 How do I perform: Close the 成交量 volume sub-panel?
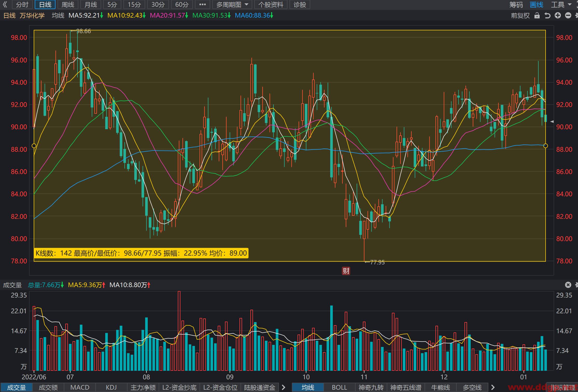tap(568, 285)
